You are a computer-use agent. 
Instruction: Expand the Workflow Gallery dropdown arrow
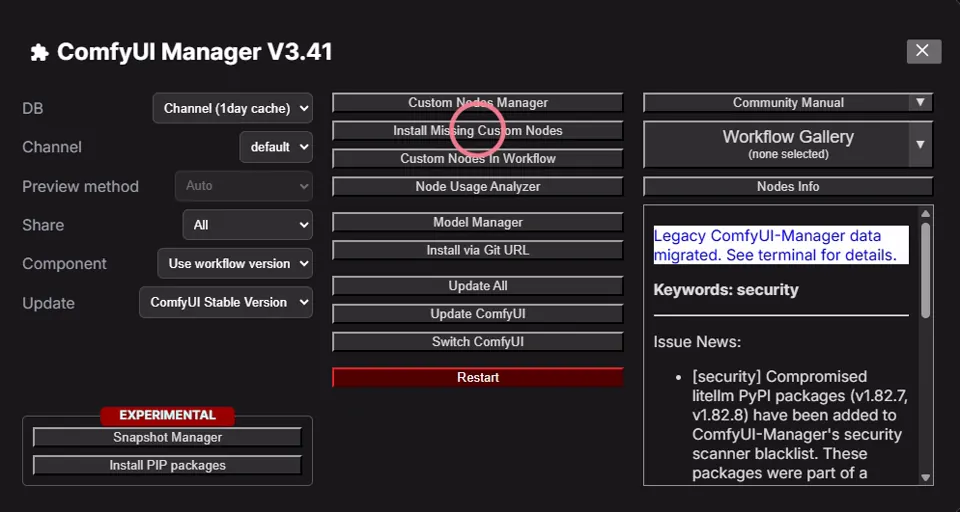(920, 145)
